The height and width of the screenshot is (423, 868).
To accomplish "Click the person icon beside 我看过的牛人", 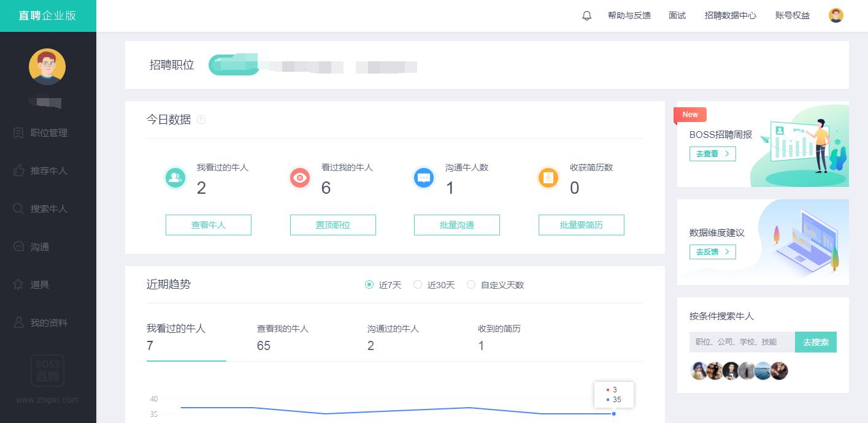I will pyautogui.click(x=175, y=178).
